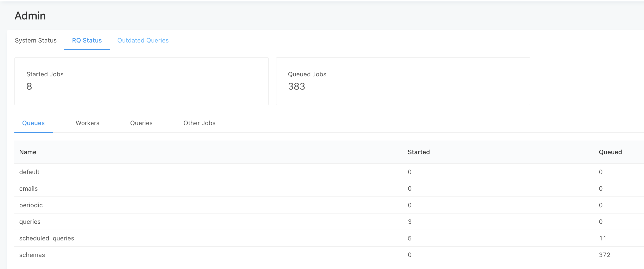Screen dimensions: 644x269
Task: Open the Workers sub-tab
Action: tap(88, 123)
